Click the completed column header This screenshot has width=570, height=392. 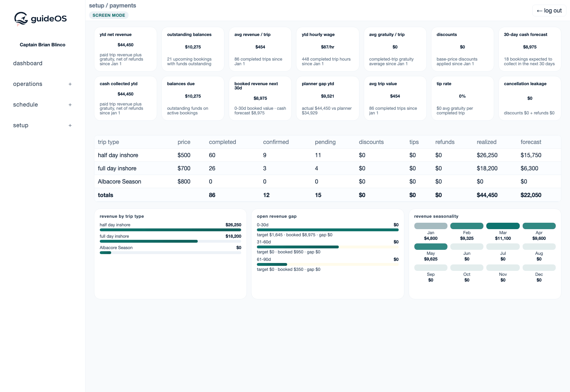[x=222, y=142]
